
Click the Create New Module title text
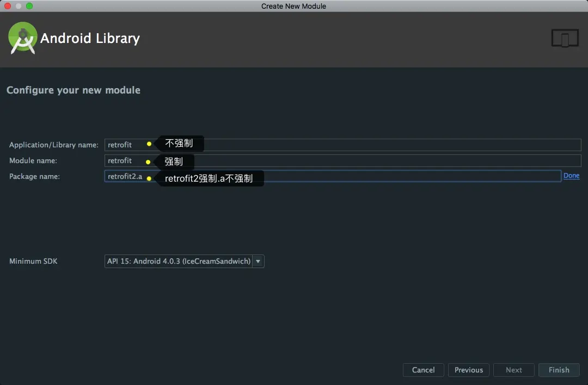293,6
